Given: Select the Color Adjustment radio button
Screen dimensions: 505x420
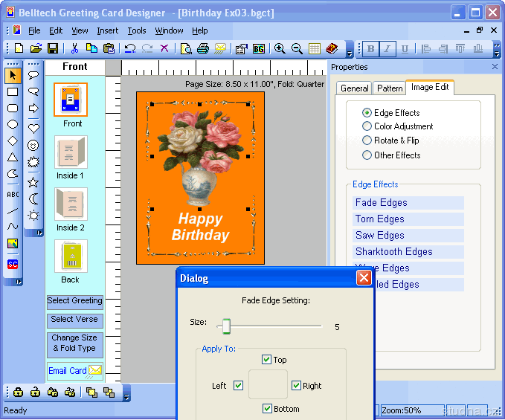Looking at the screenshot, I should coord(367,126).
